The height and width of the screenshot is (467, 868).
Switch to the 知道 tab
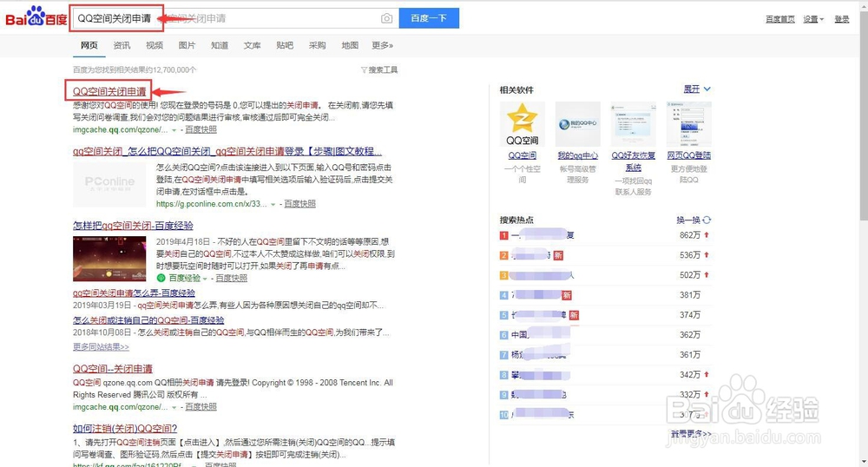tap(220, 45)
